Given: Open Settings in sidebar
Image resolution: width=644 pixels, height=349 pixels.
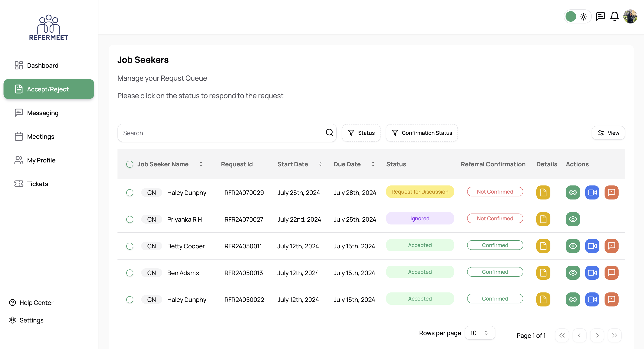Looking at the screenshot, I should [26, 320].
